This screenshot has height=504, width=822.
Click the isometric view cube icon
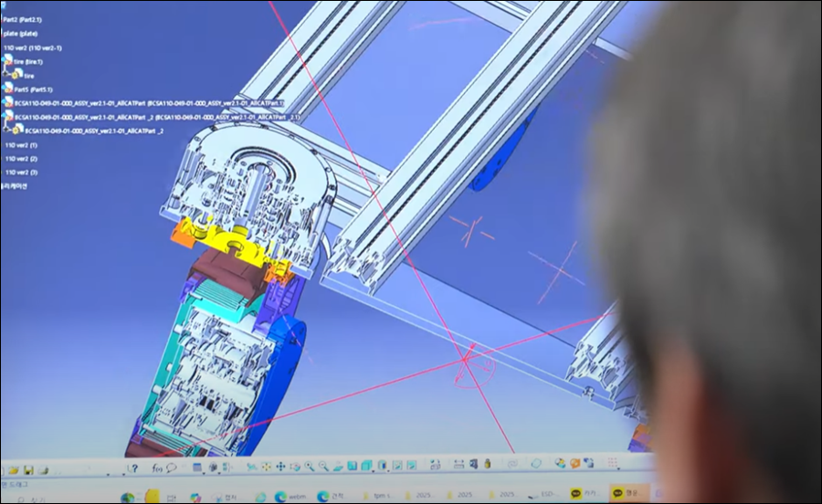click(366, 466)
